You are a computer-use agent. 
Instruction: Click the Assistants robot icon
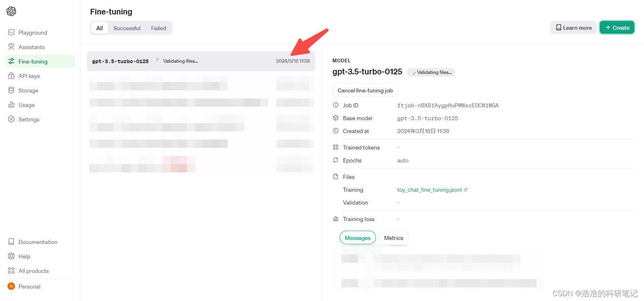click(11, 47)
